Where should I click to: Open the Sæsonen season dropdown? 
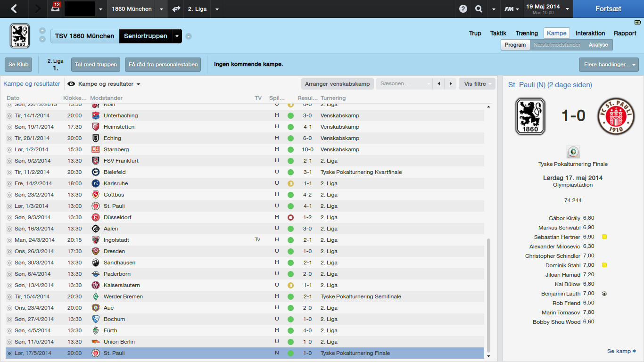[x=404, y=84]
